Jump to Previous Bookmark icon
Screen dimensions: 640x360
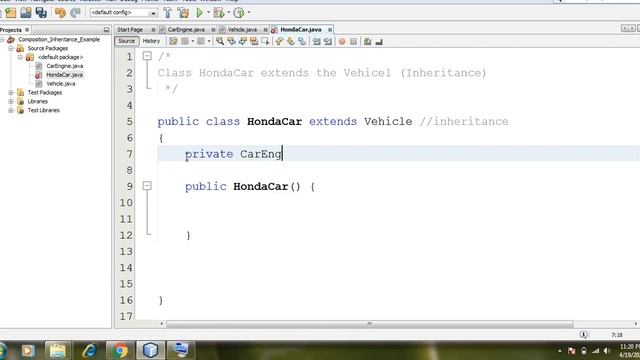tap(280, 41)
